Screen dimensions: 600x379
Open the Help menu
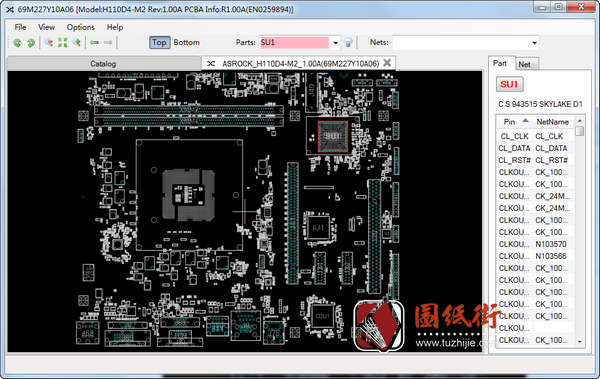click(x=115, y=27)
